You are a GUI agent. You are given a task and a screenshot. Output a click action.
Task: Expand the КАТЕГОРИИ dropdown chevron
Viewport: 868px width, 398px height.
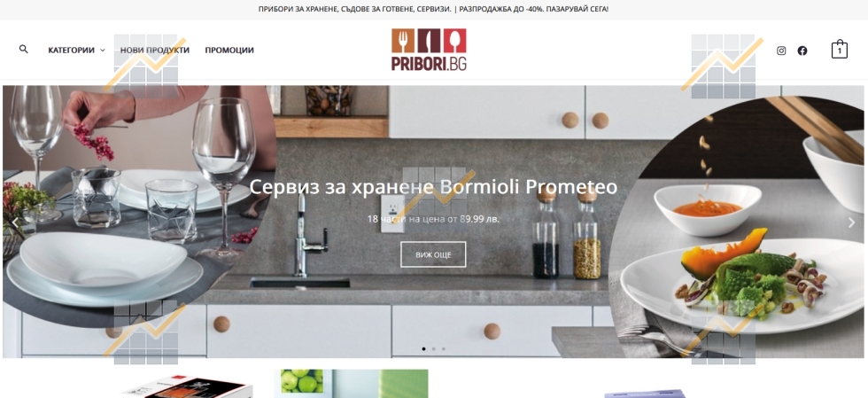[x=103, y=51]
